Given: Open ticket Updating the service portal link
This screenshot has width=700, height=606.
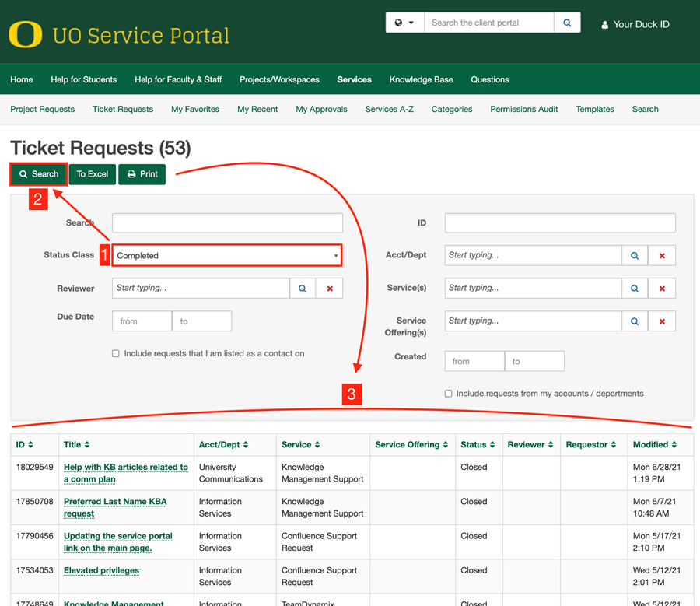Looking at the screenshot, I should [x=118, y=541].
